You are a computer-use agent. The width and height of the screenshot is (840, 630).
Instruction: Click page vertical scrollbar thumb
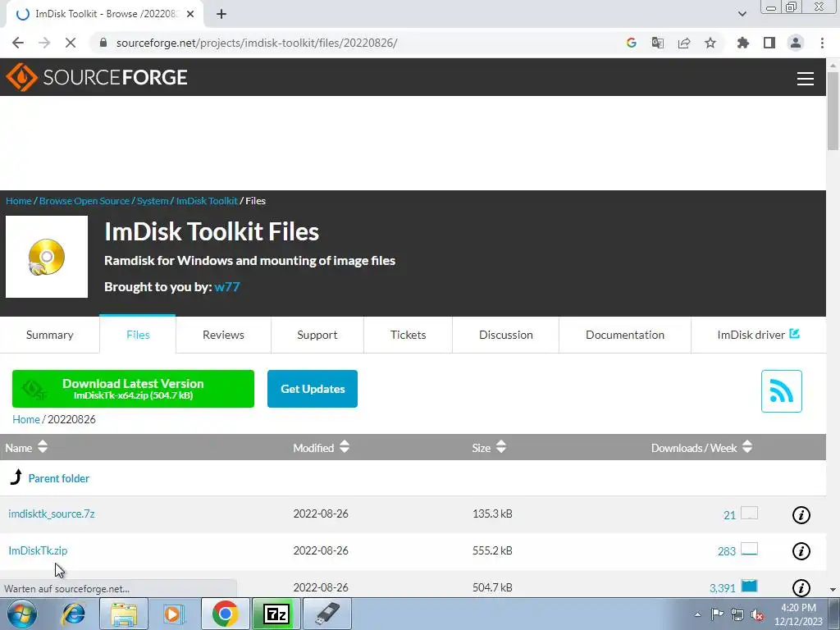tap(833, 111)
